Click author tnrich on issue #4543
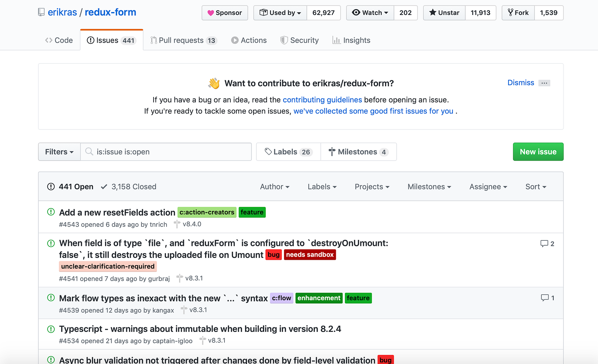The height and width of the screenshot is (364, 598). click(x=158, y=224)
